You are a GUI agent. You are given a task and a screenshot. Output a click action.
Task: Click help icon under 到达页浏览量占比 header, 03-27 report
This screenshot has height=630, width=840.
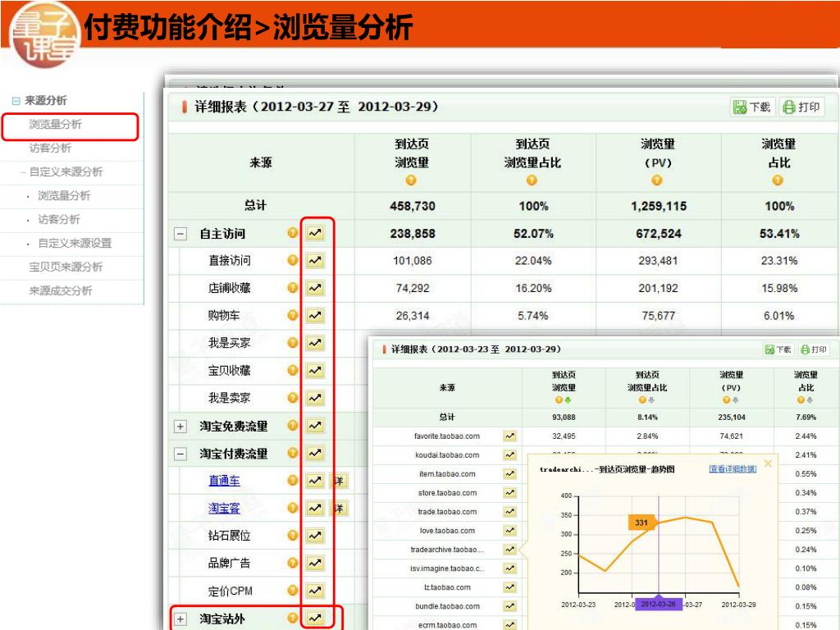click(532, 180)
